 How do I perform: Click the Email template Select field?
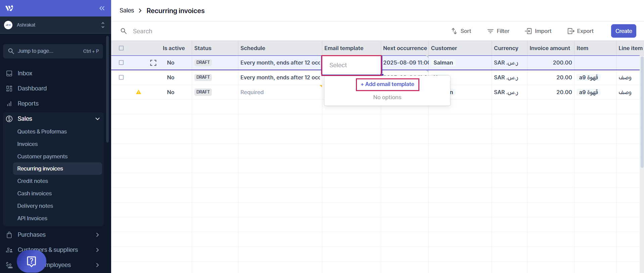351,65
